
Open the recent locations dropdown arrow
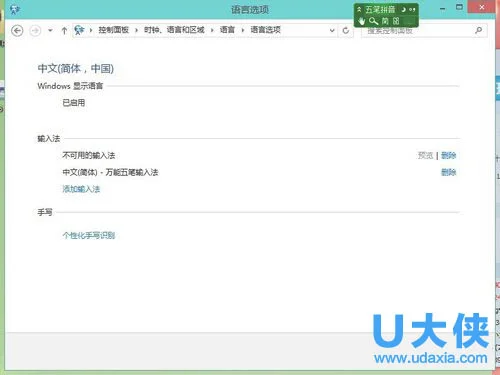tap(50, 30)
